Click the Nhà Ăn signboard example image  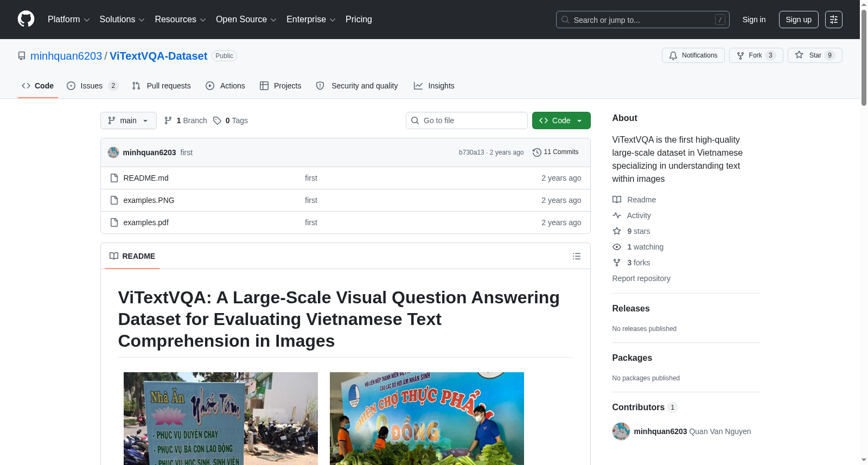[221, 418]
